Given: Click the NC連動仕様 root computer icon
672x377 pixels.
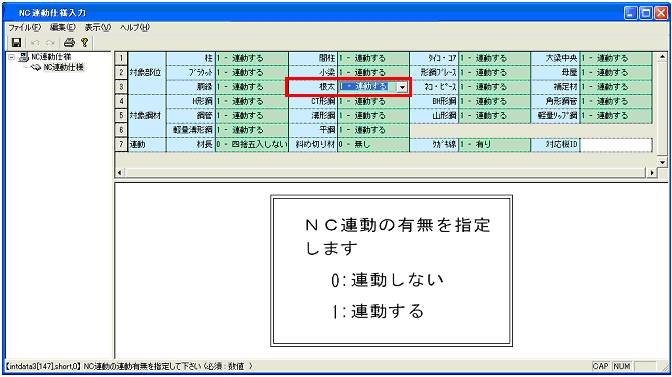Looking at the screenshot, I should [x=24, y=57].
